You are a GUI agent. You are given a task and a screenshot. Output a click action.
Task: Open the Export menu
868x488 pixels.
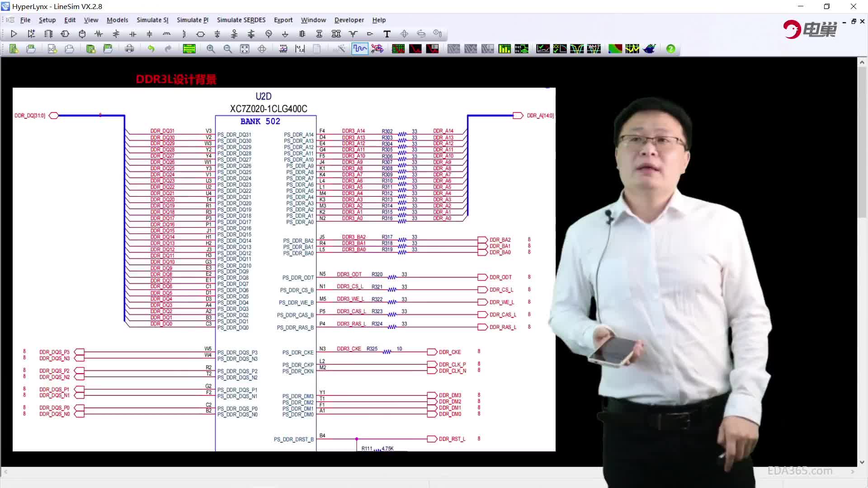pyautogui.click(x=283, y=20)
